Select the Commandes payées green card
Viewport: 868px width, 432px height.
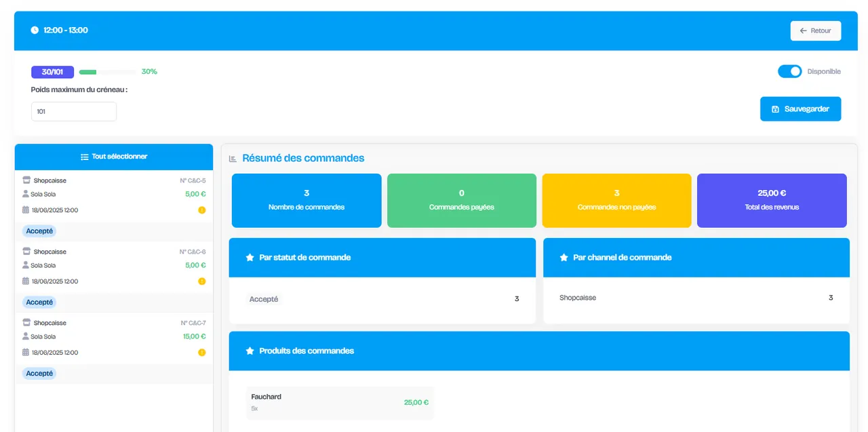462,201
